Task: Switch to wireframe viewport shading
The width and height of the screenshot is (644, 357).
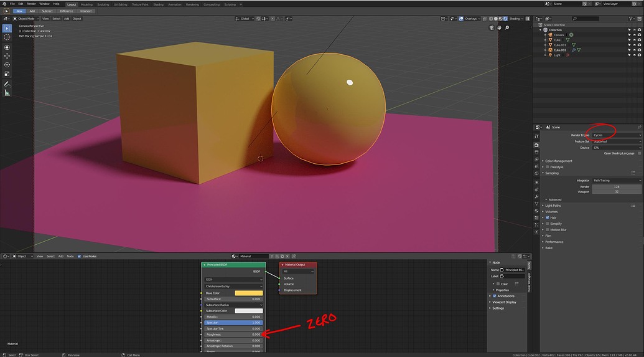Action: click(x=491, y=19)
